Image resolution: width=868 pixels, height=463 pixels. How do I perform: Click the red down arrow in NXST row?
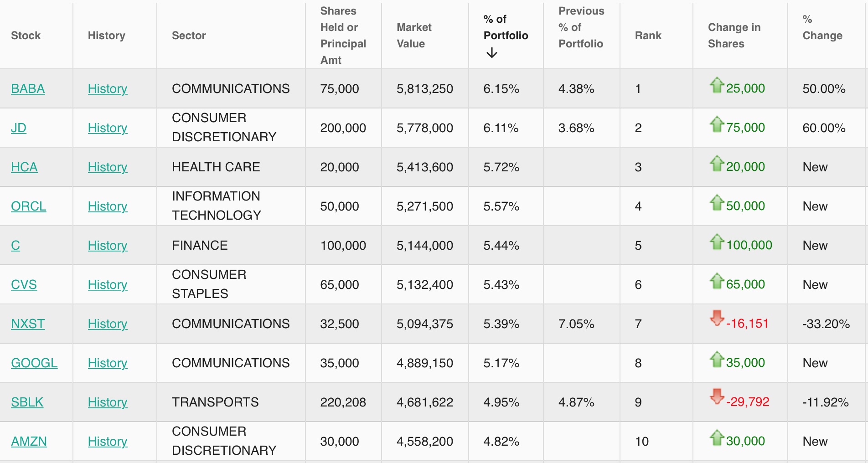717,318
